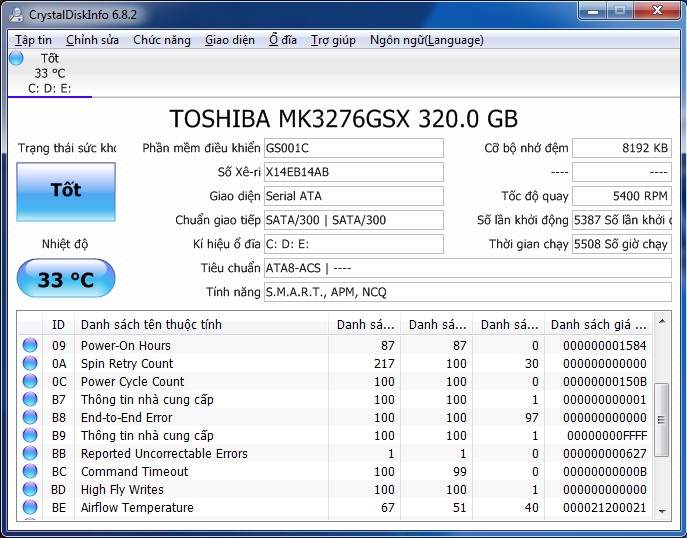687x538 pixels.
Task: Click the buffer size field 8192 KB
Action: coord(622,148)
